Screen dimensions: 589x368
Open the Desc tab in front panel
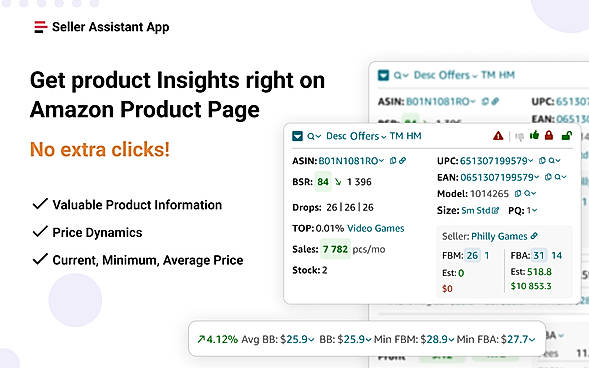(336, 136)
